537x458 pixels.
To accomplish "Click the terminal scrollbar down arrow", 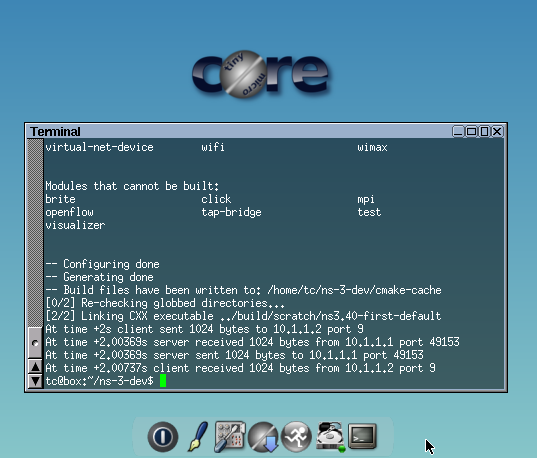I will [35, 381].
